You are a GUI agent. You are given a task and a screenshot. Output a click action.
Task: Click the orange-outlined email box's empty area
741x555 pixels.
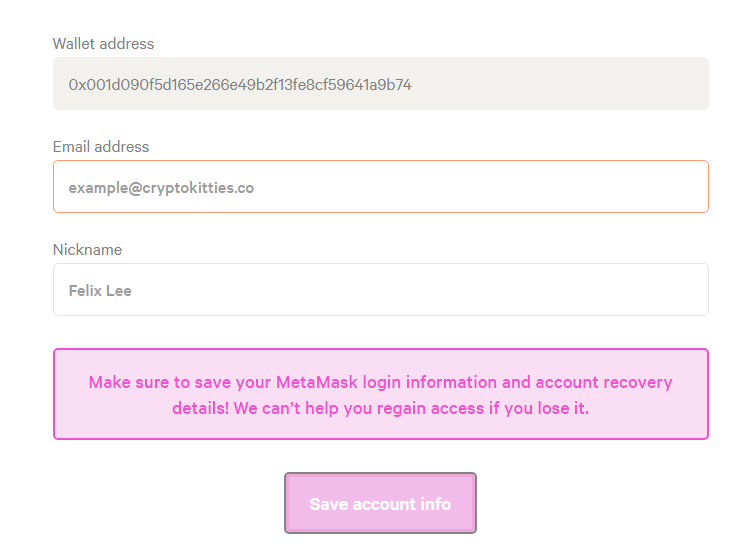[480, 187]
